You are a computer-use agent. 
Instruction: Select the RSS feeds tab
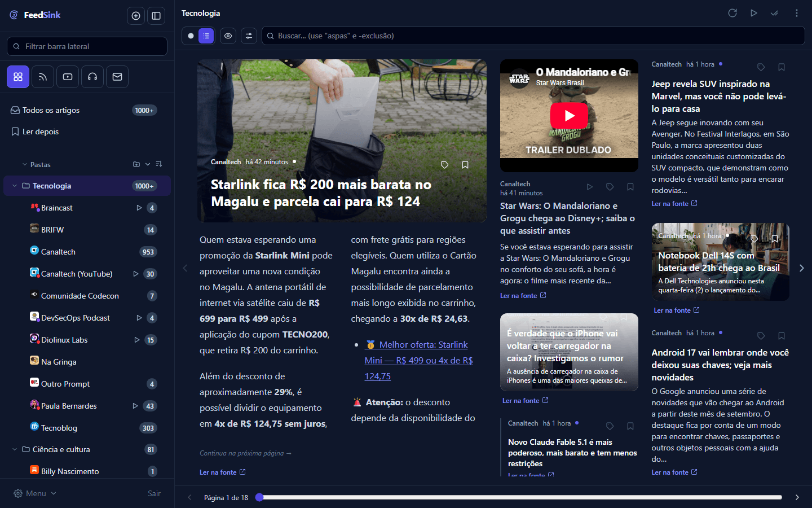[43, 77]
